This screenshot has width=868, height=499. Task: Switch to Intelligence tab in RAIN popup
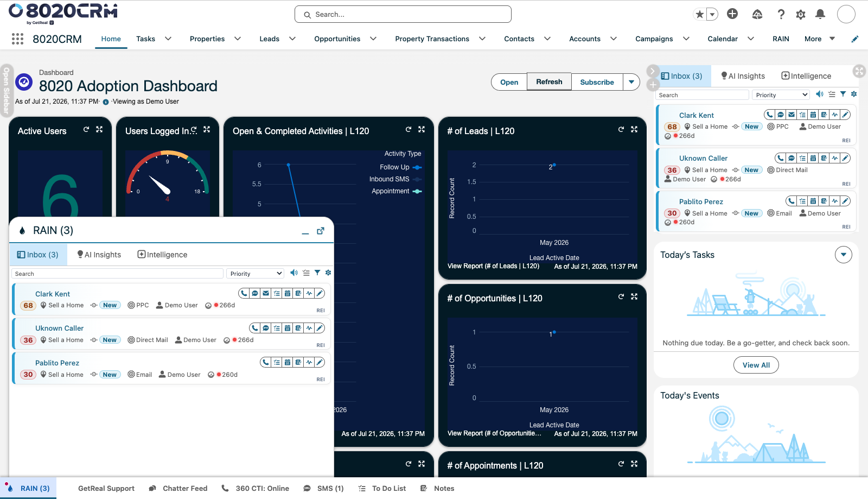pos(162,255)
